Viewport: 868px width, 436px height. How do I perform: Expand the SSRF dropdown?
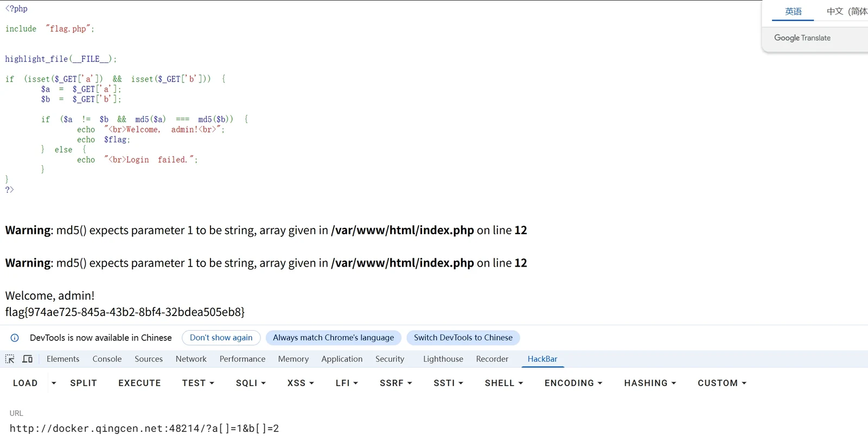pyautogui.click(x=396, y=383)
